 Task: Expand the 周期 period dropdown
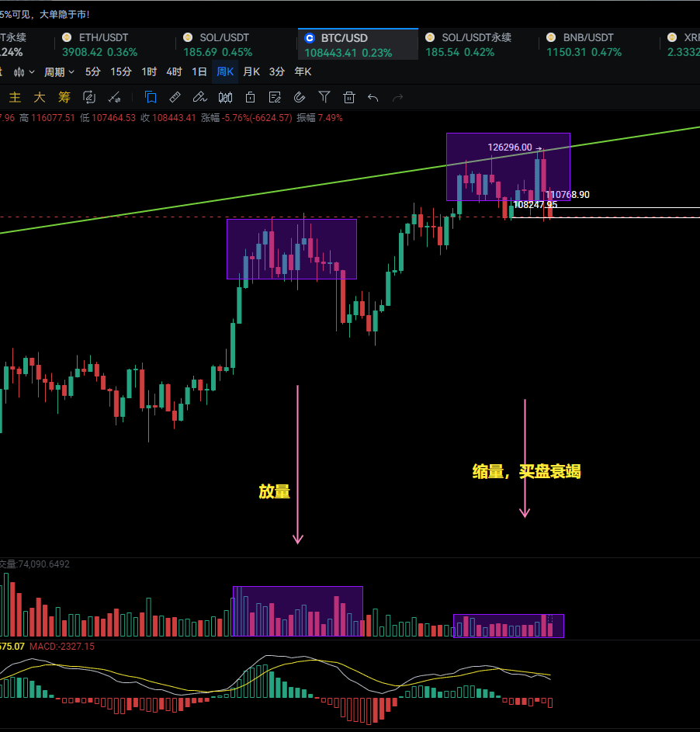coord(59,71)
